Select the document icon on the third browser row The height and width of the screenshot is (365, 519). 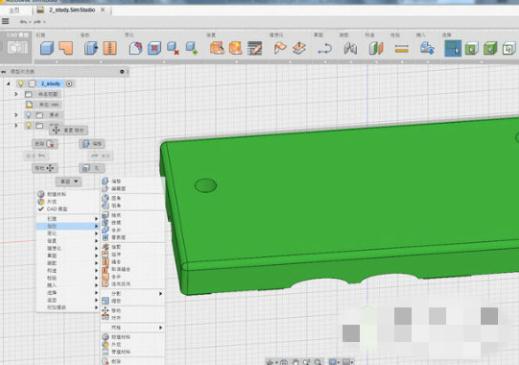(x=29, y=105)
